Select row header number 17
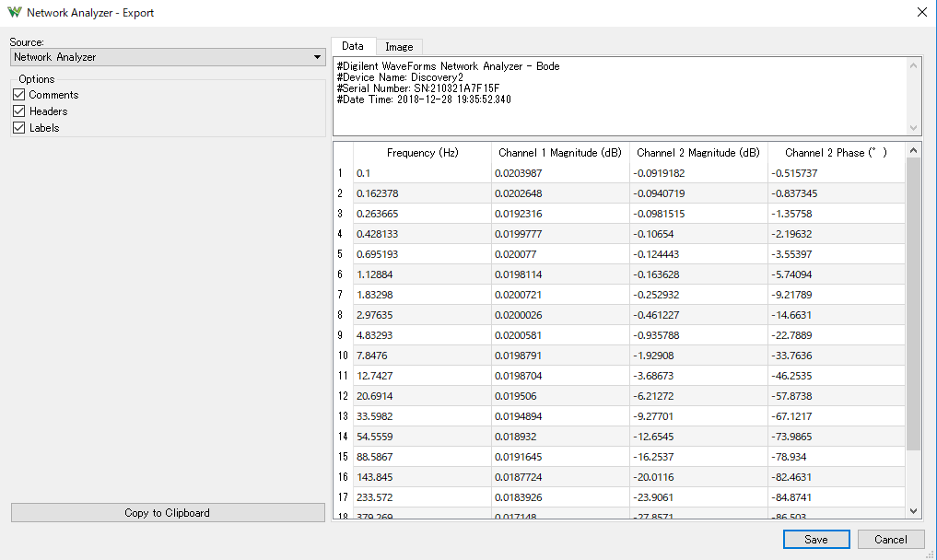 (x=343, y=497)
